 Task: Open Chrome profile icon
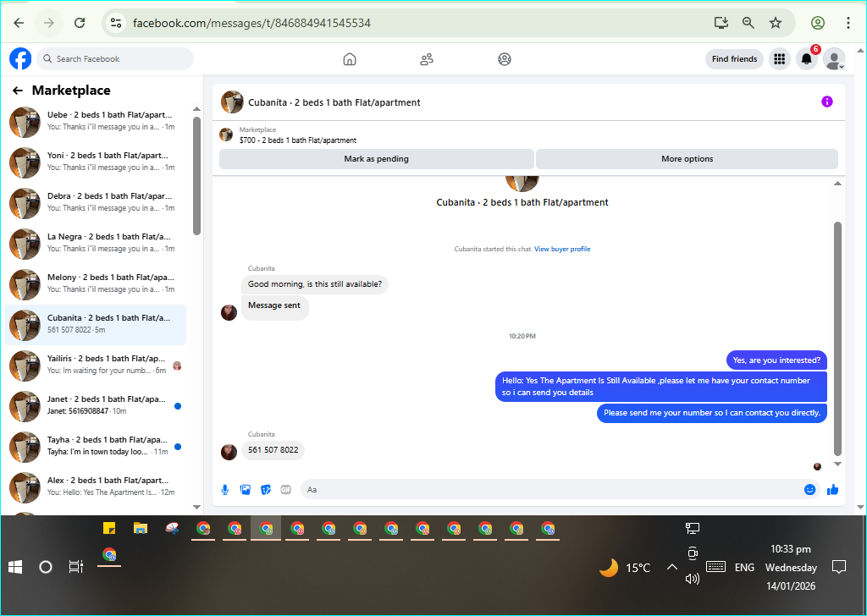point(818,23)
